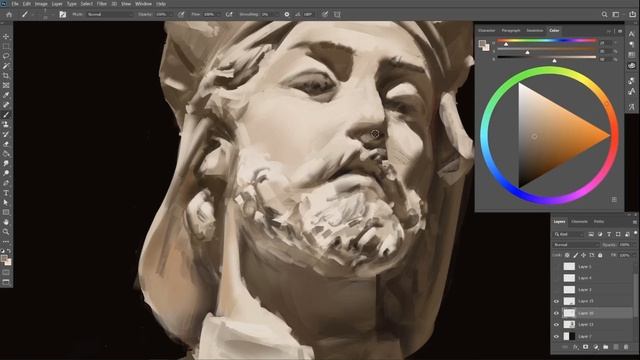The image size is (640, 360).
Task: Select the Rectangular Marquee tool
Action: click(x=6, y=47)
